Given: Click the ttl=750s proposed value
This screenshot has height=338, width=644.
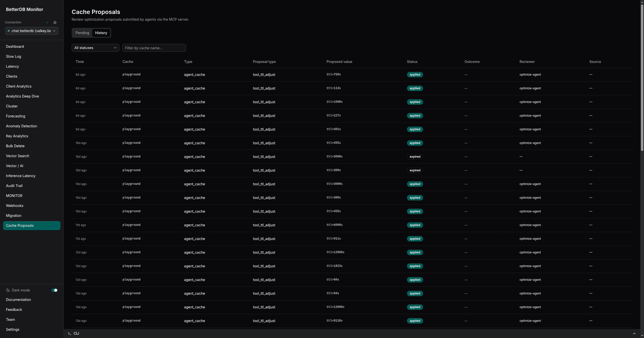Looking at the screenshot, I should 334,74.
